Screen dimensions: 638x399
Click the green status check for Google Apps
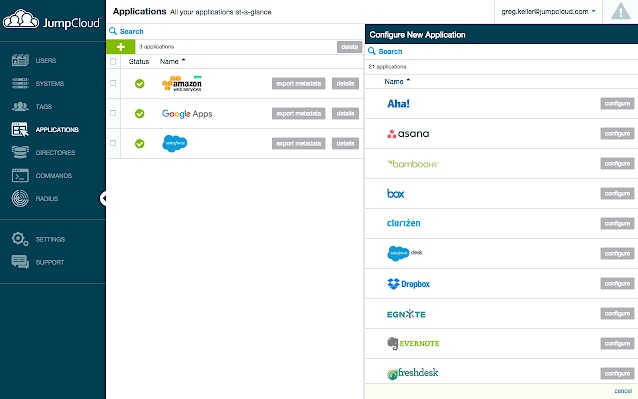(x=140, y=113)
